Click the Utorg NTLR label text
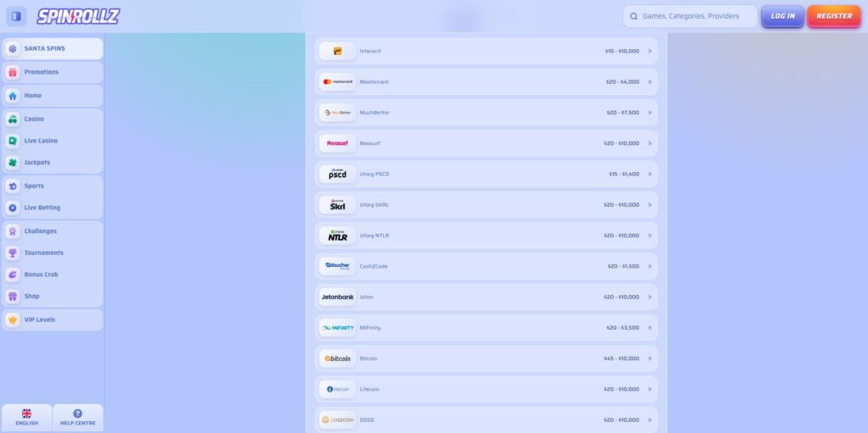 [374, 236]
